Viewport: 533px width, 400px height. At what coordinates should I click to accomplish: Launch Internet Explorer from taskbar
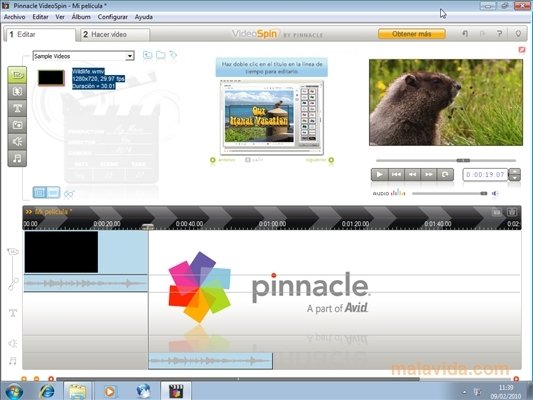coord(47,391)
